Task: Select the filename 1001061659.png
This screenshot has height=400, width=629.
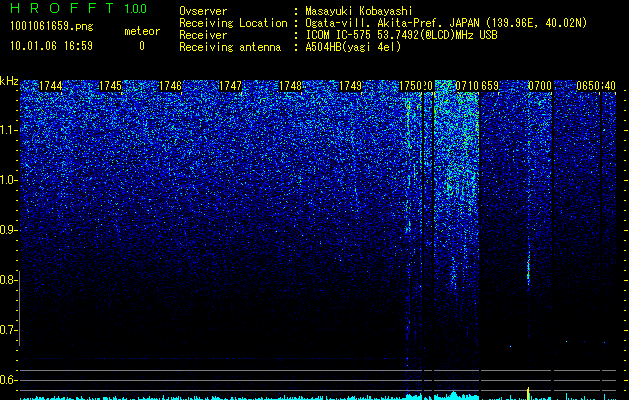Action: (x=52, y=27)
